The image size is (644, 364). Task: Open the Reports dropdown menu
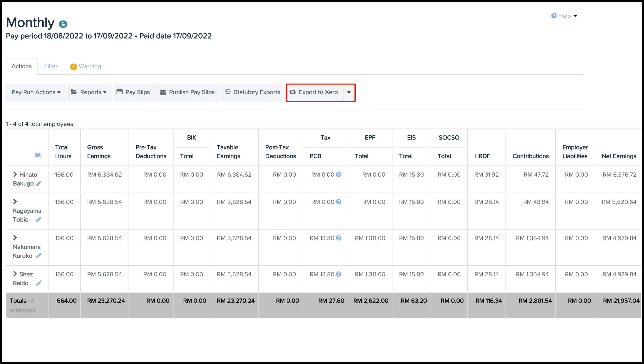point(90,92)
